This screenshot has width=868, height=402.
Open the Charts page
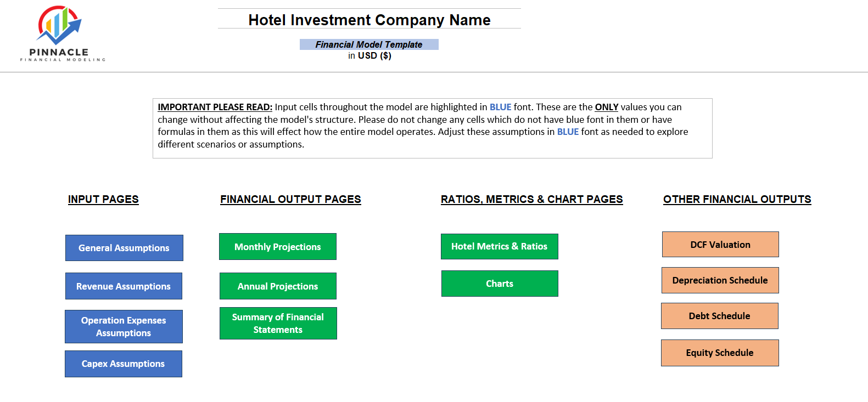point(500,284)
